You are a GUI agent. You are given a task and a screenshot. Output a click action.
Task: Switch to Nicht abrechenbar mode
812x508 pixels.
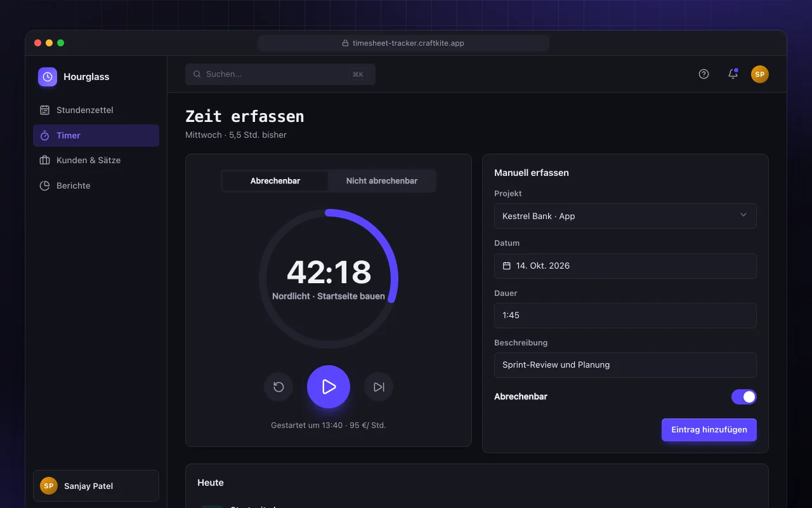382,181
